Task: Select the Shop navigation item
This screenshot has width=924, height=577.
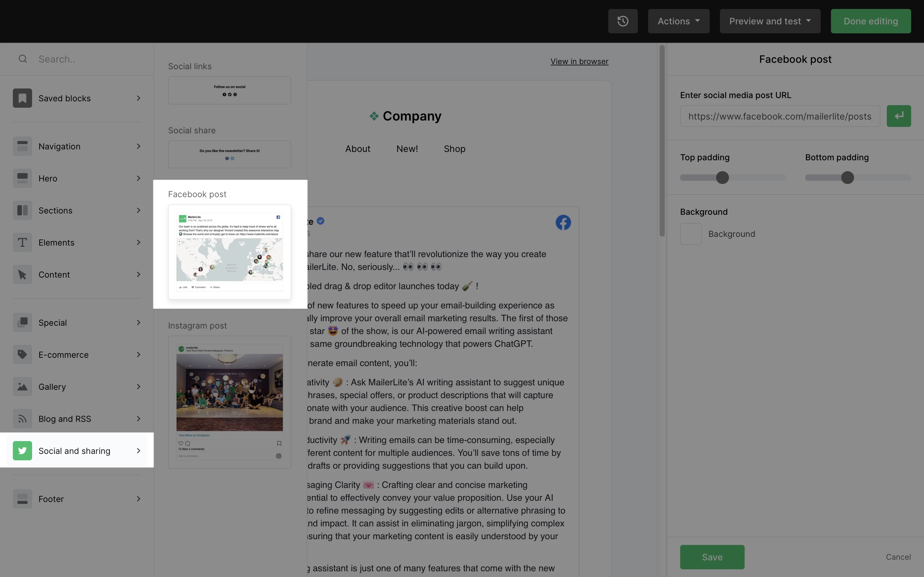Action: 454,149
